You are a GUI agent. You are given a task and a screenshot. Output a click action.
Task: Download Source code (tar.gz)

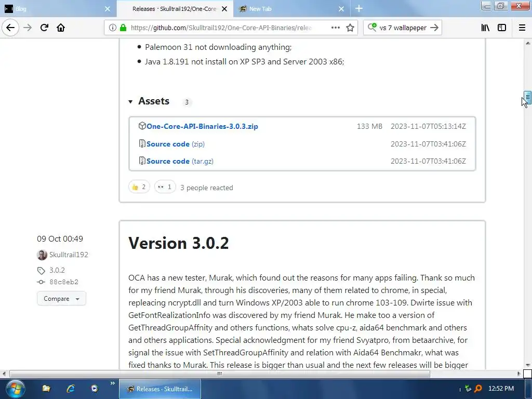click(x=180, y=161)
